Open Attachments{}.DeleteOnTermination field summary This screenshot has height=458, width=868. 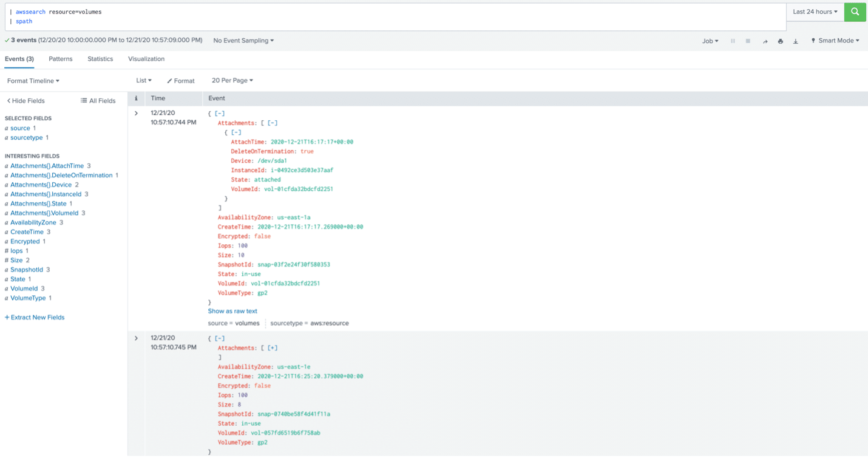[x=61, y=175]
